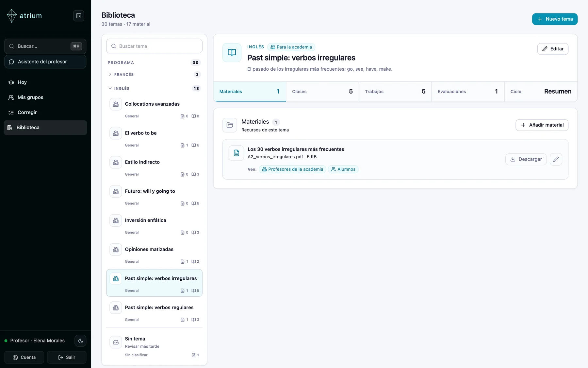588x368 pixels.
Task: Collapse the INGLÉS program section
Action: pyautogui.click(x=154, y=88)
